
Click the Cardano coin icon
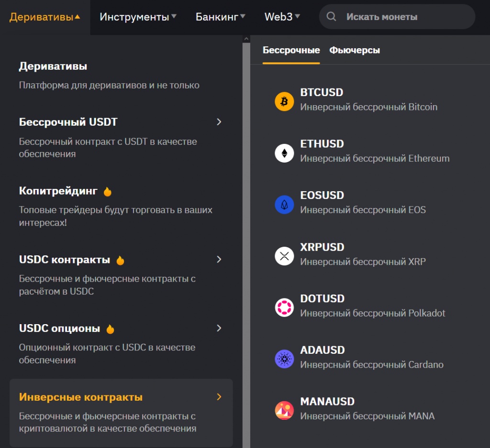coord(284,359)
